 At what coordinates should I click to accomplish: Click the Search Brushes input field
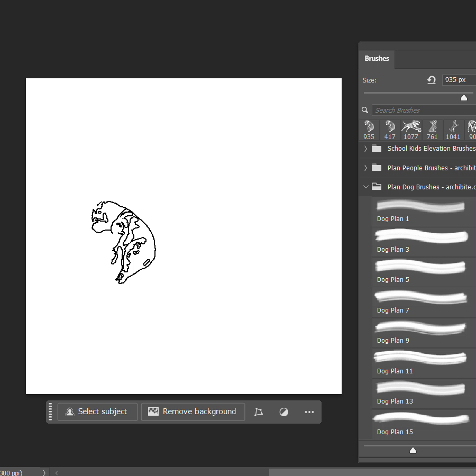point(423,110)
